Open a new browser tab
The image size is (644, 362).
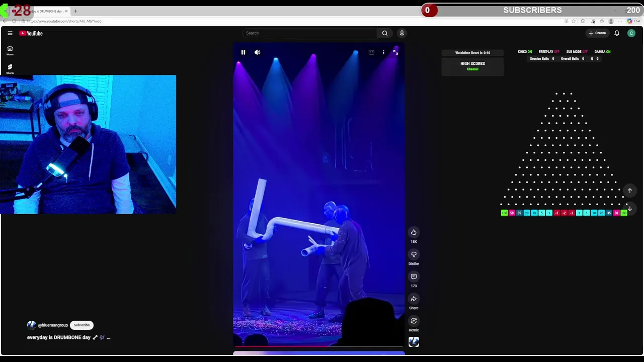point(75,11)
